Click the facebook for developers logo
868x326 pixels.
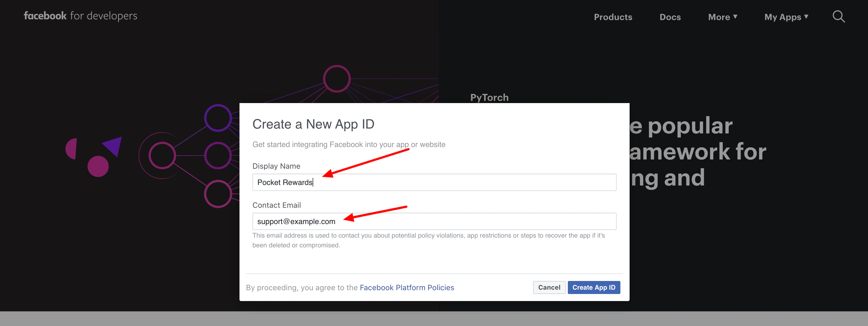pyautogui.click(x=80, y=16)
